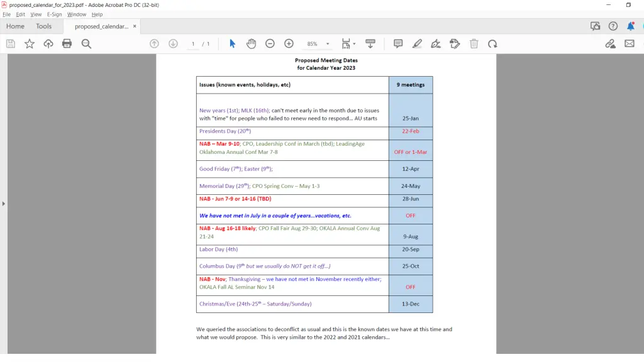This screenshot has width=644, height=362.
Task: Open the zoom percentage dropdown arrow
Action: tap(328, 44)
